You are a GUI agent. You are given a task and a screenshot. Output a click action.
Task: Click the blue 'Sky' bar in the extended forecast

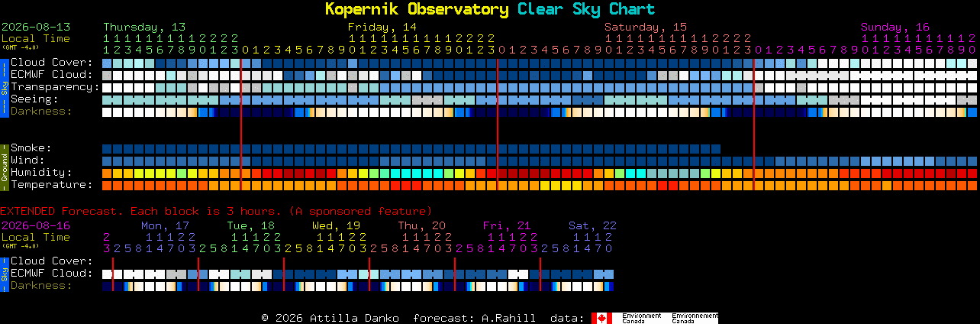4,274
